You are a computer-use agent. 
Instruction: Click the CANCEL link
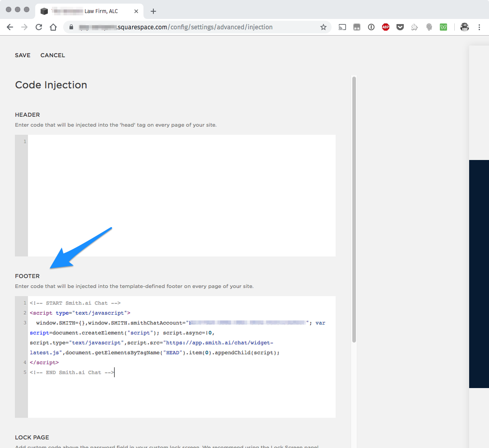pos(52,55)
